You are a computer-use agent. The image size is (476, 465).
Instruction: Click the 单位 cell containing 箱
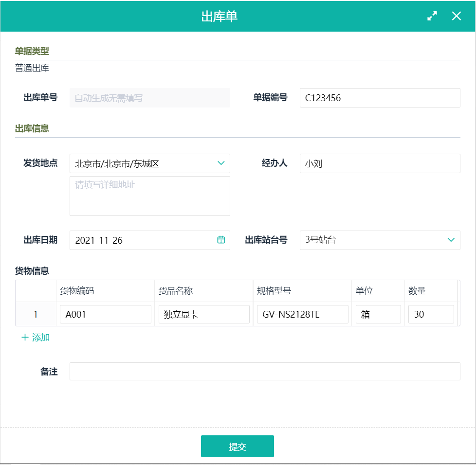[378, 314]
